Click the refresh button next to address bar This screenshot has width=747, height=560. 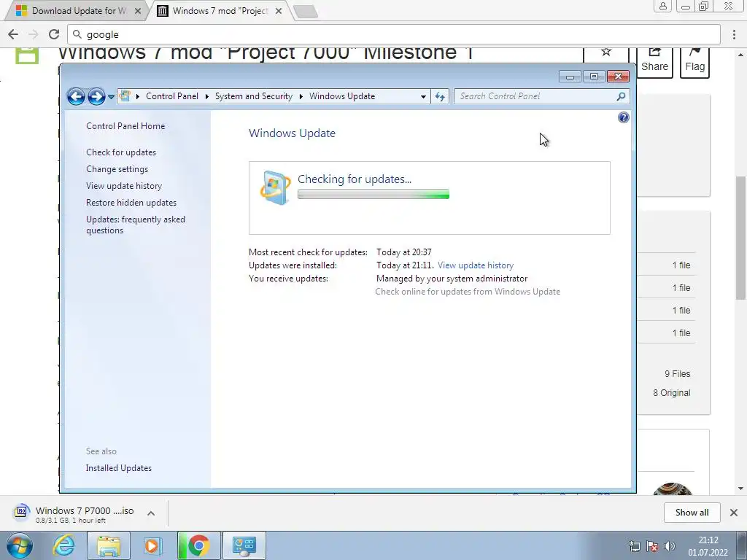tap(440, 96)
